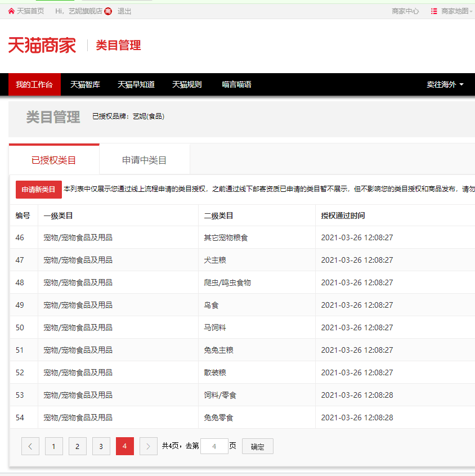
Task: Focus the page number input field
Action: pyautogui.click(x=214, y=446)
